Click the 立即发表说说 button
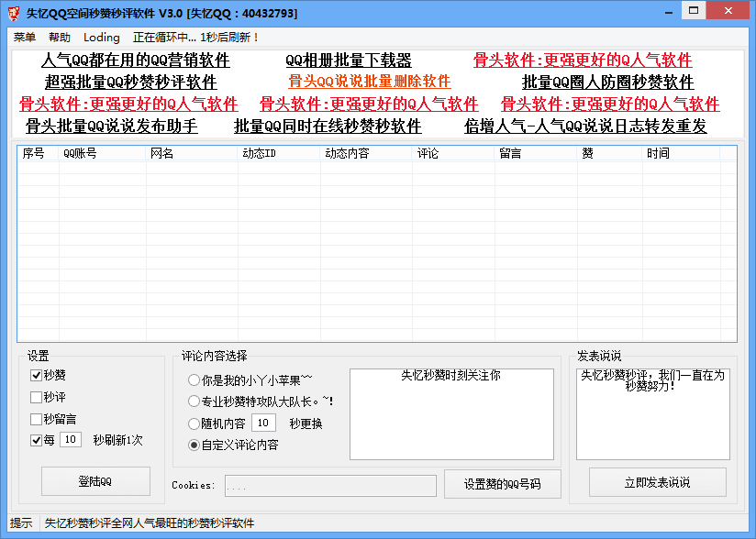 tap(657, 482)
